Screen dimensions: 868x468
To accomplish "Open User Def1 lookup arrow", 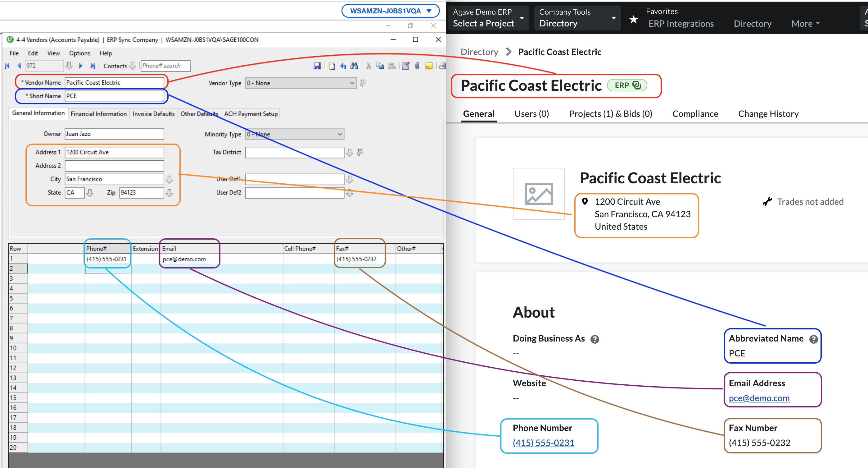I will tap(350, 179).
